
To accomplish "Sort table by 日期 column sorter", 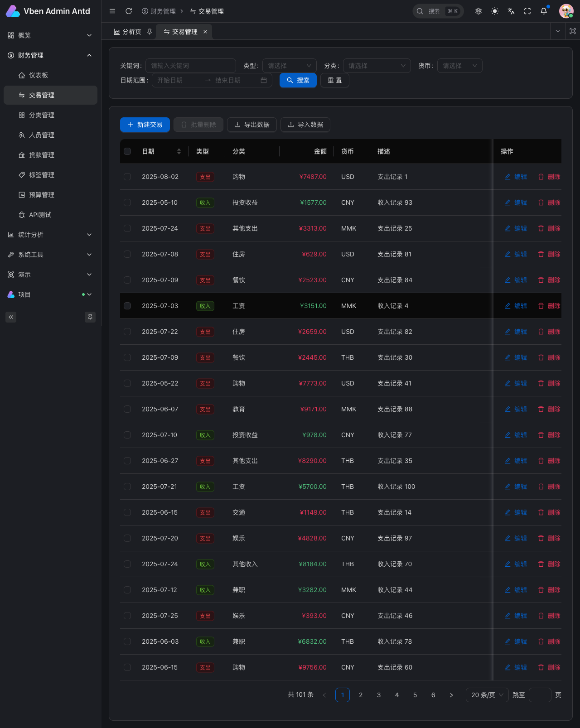I will point(179,151).
